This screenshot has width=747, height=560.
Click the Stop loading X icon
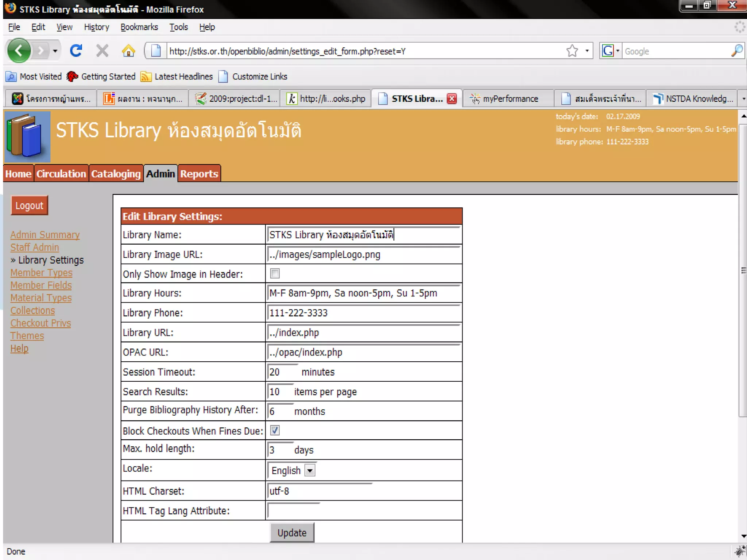click(102, 51)
